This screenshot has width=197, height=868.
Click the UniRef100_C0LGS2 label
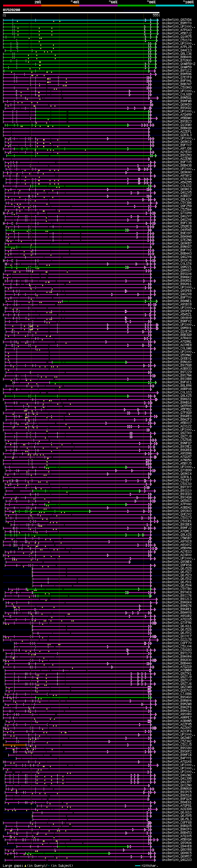pos(177,186)
